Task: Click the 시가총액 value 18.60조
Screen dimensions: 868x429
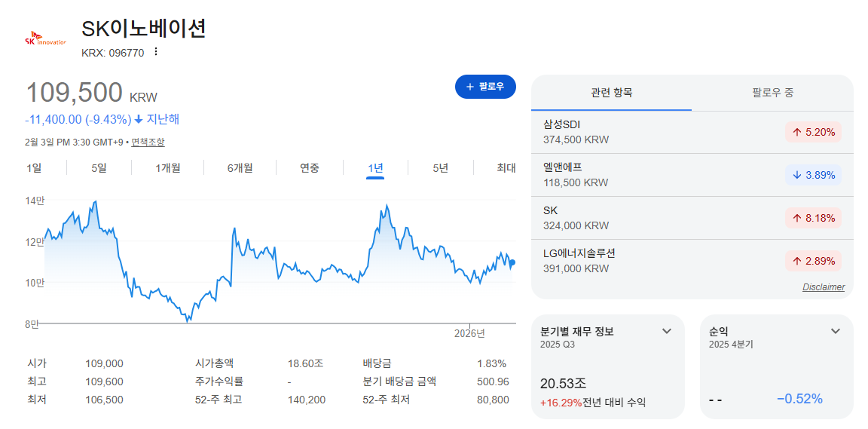Action: [305, 364]
